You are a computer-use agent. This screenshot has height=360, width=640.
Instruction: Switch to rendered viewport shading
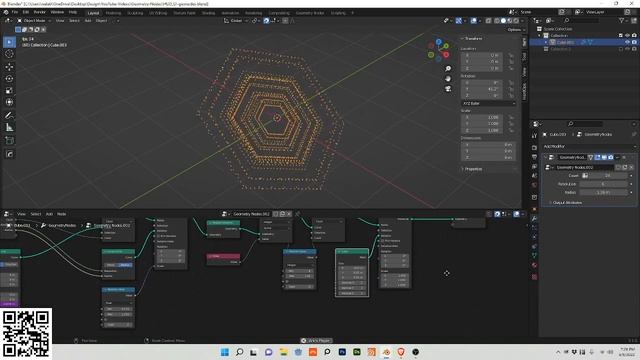point(516,20)
